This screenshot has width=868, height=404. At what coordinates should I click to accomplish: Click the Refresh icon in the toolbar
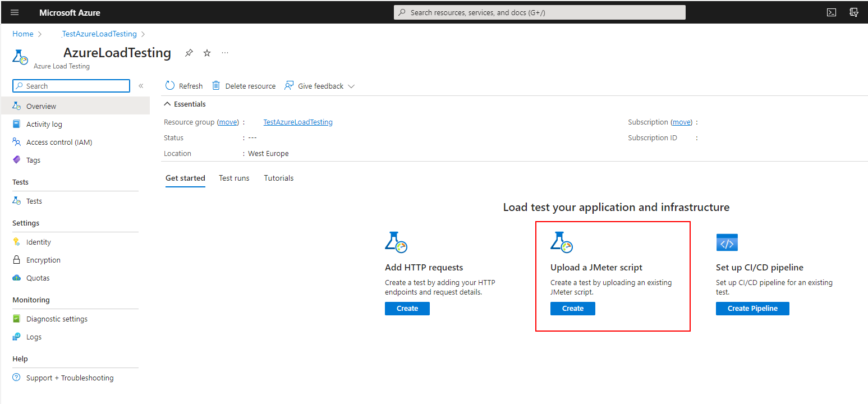[170, 85]
